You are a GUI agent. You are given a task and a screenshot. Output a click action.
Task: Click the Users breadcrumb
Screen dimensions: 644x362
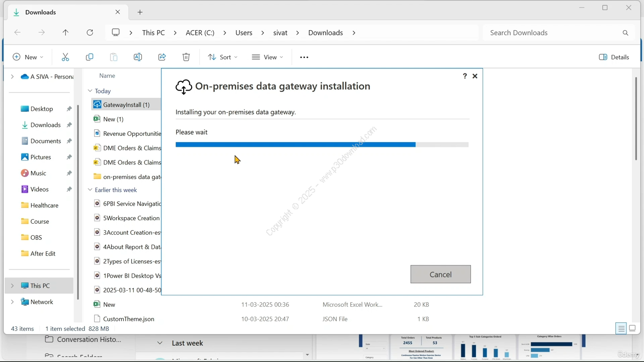click(244, 33)
